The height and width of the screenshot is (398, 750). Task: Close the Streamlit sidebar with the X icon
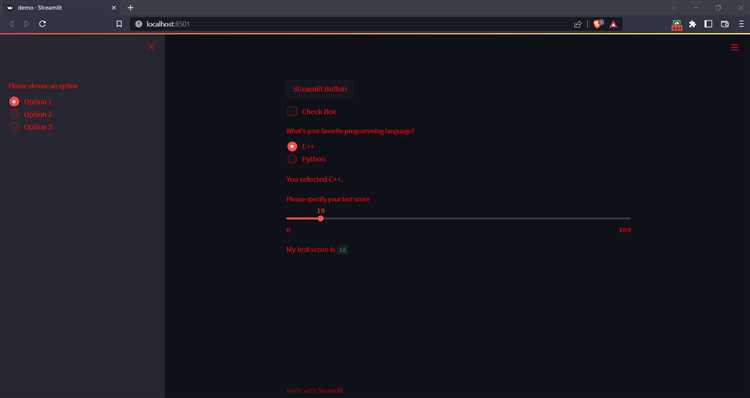pyautogui.click(x=151, y=46)
